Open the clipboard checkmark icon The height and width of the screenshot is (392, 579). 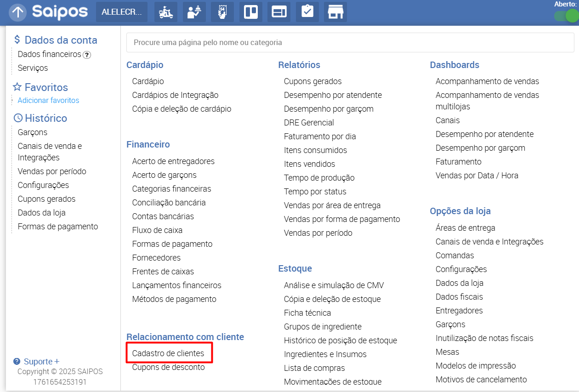[x=307, y=12]
